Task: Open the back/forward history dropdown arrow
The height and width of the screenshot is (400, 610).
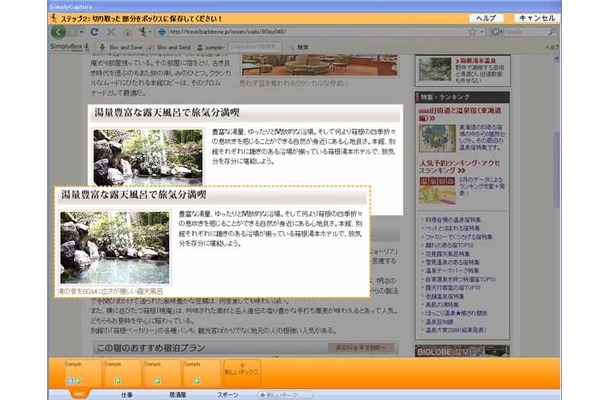Action: 81,32
